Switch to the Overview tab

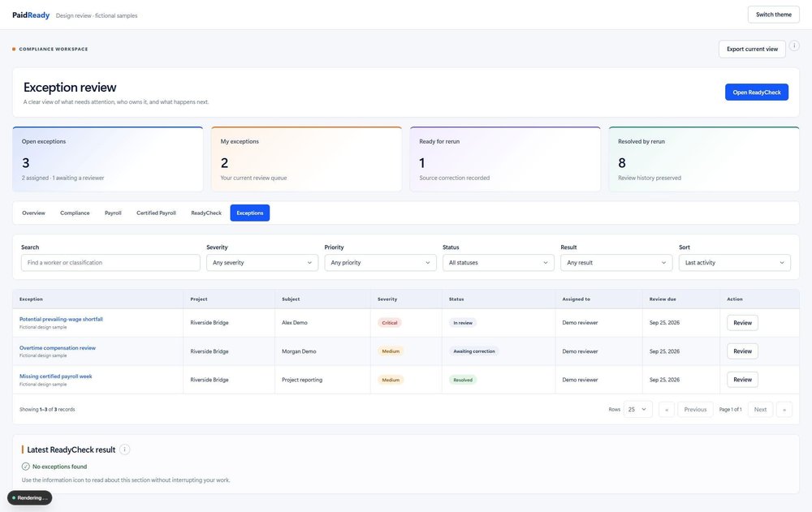click(33, 213)
